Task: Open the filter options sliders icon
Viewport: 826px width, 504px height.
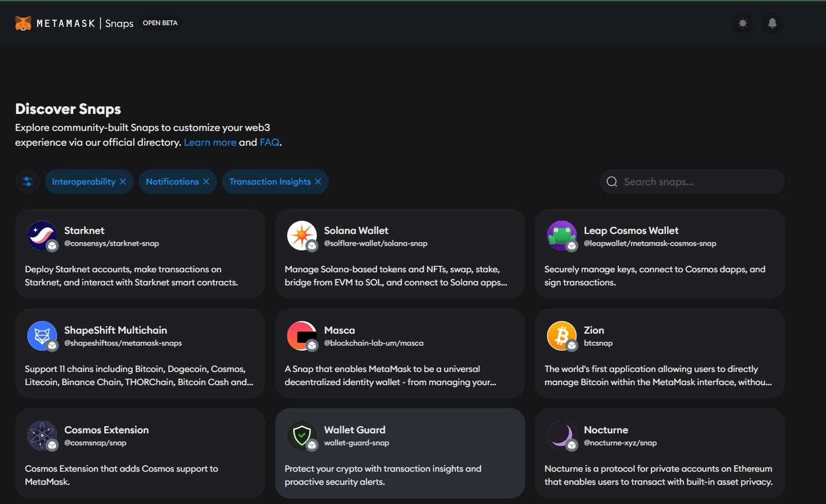Action: tap(27, 181)
